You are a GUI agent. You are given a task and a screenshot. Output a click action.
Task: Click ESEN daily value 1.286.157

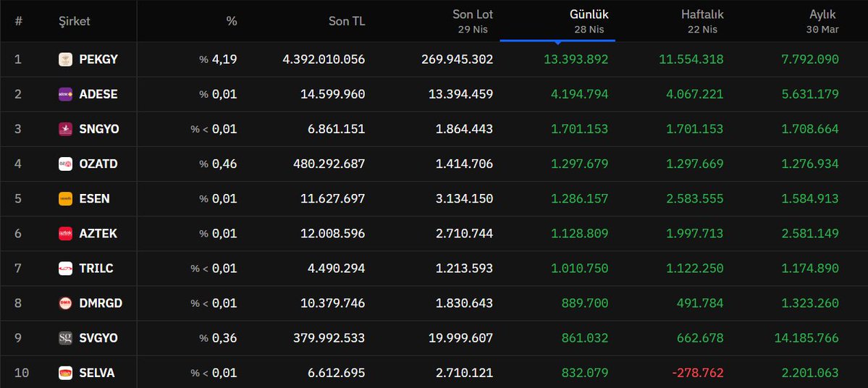click(580, 198)
